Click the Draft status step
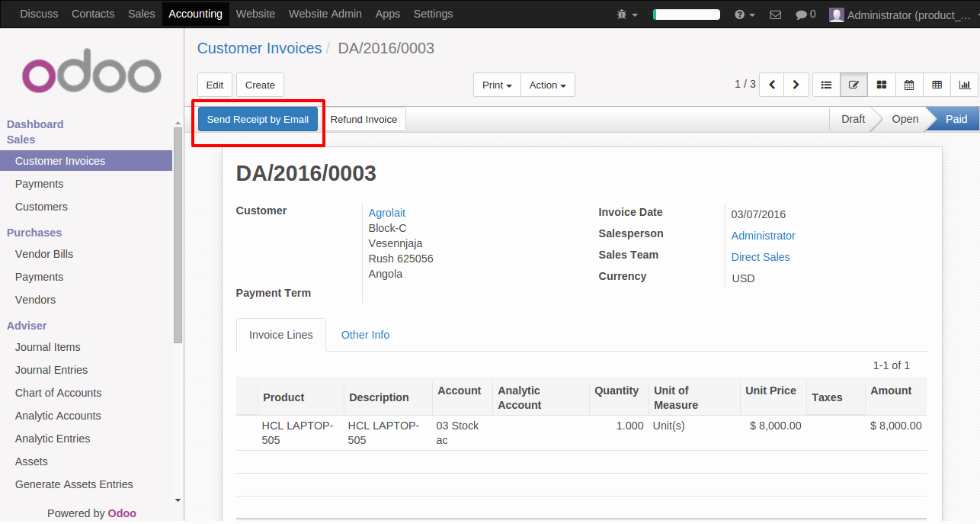 [853, 119]
